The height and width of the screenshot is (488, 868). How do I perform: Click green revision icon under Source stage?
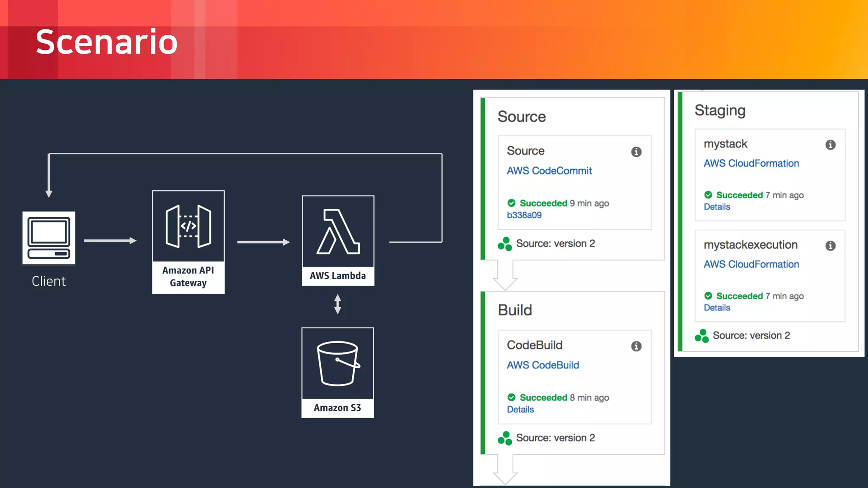point(505,244)
